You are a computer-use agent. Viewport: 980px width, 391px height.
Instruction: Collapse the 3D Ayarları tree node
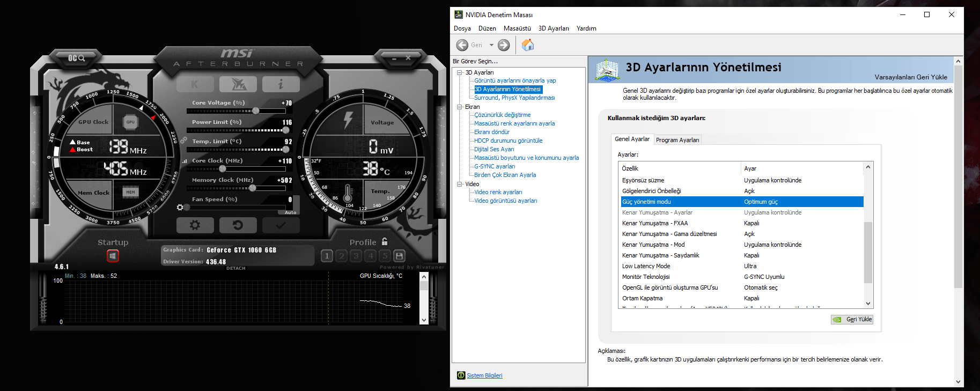tap(460, 72)
